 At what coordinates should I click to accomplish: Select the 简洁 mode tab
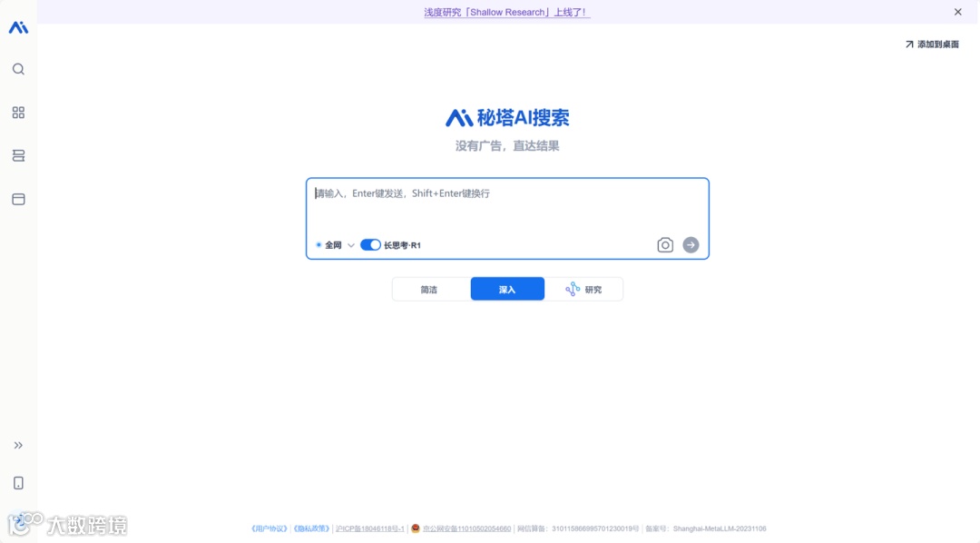pyautogui.click(x=431, y=289)
